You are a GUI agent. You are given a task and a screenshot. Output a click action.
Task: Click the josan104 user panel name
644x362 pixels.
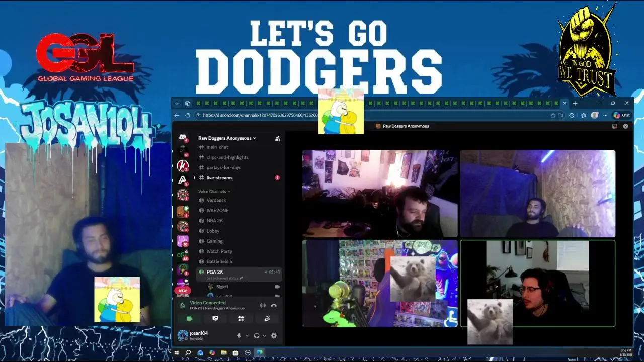(199, 333)
